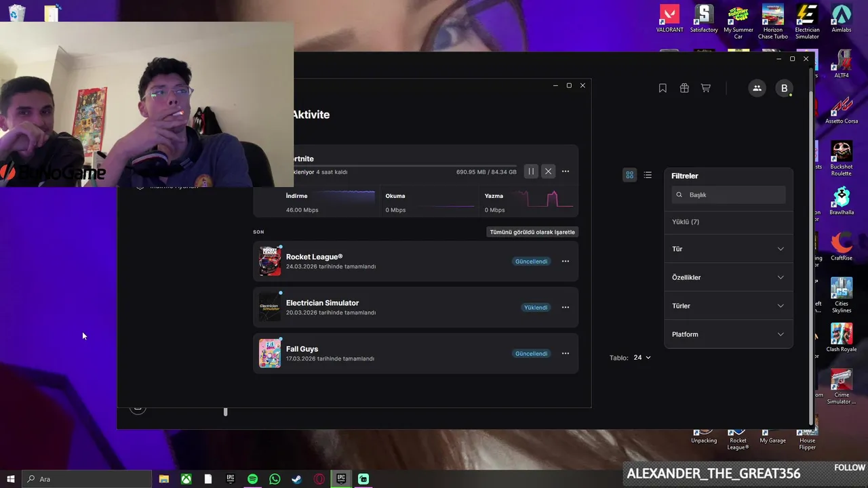The image size is (868, 488).
Task: Open Opera GX from the taskbar
Action: tap(319, 479)
